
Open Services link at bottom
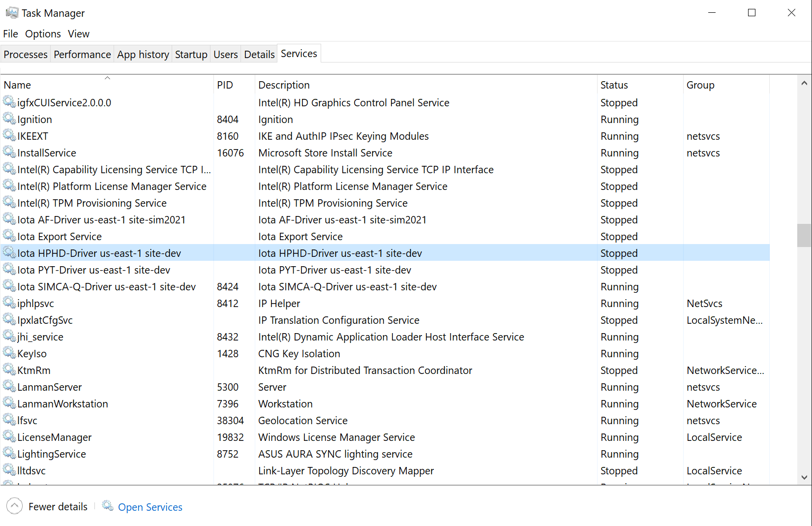click(x=150, y=507)
